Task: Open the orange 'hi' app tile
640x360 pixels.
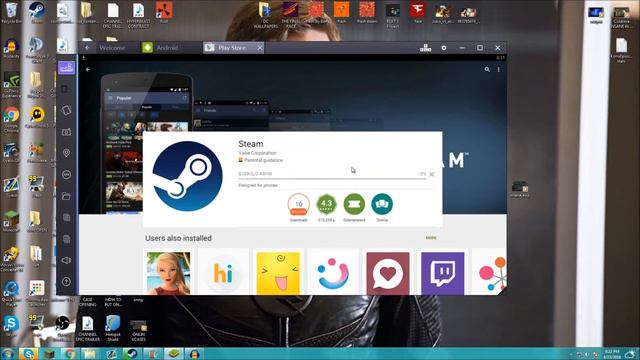Action: pyautogui.click(x=223, y=273)
